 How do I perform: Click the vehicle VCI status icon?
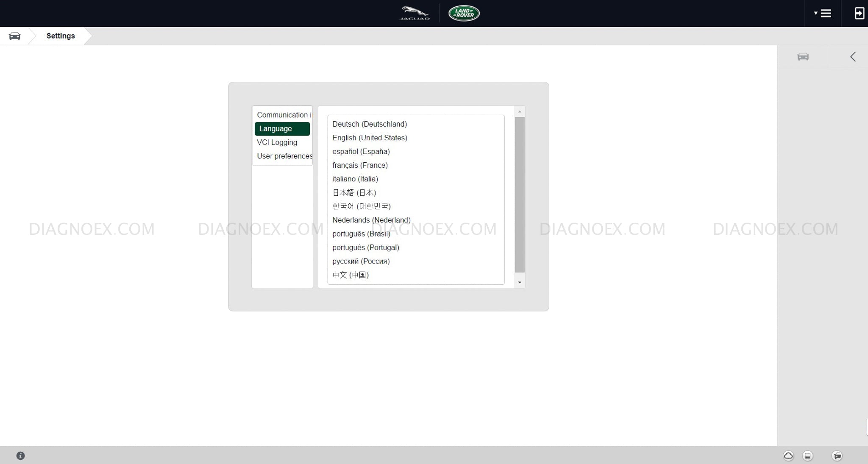(837, 456)
